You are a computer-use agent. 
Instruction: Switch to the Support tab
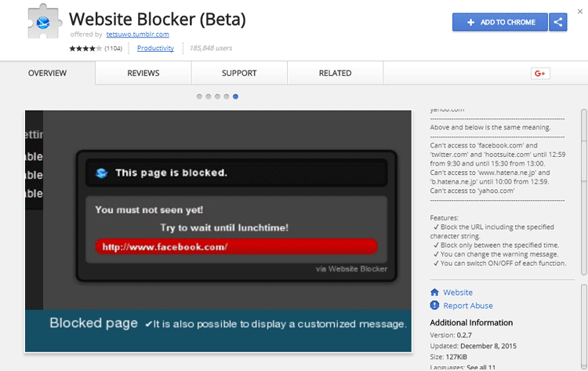[239, 73]
